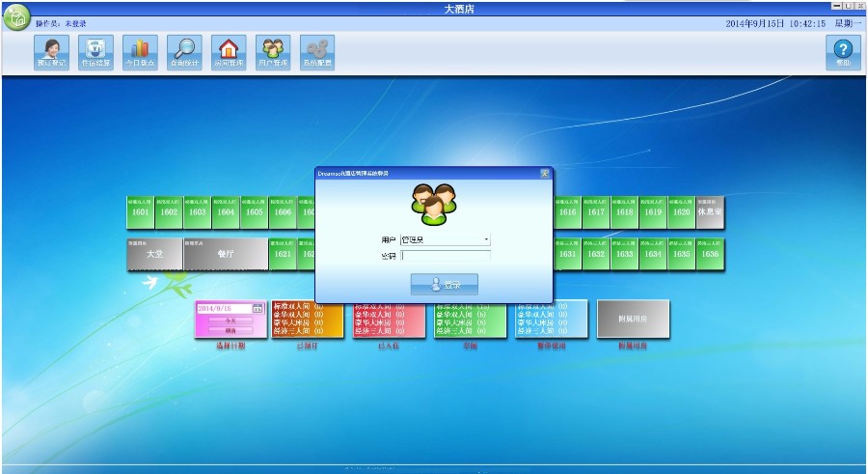Select room 1631 tile
This screenshot has height=474, width=868.
[x=567, y=254]
